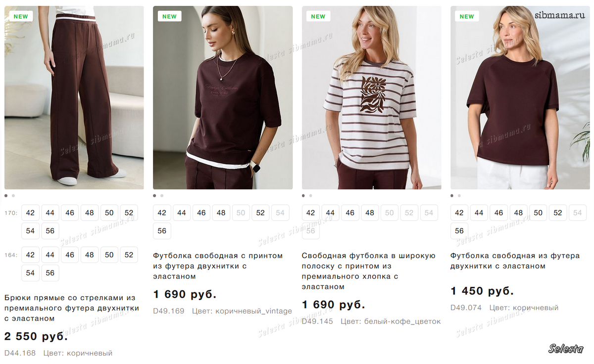Click the second image dot under the striped t-shirt

(311, 196)
